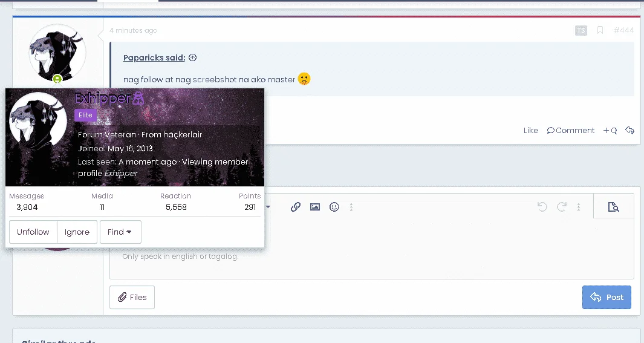Toggle the post preview icon
The image size is (644, 343).
pos(614,207)
